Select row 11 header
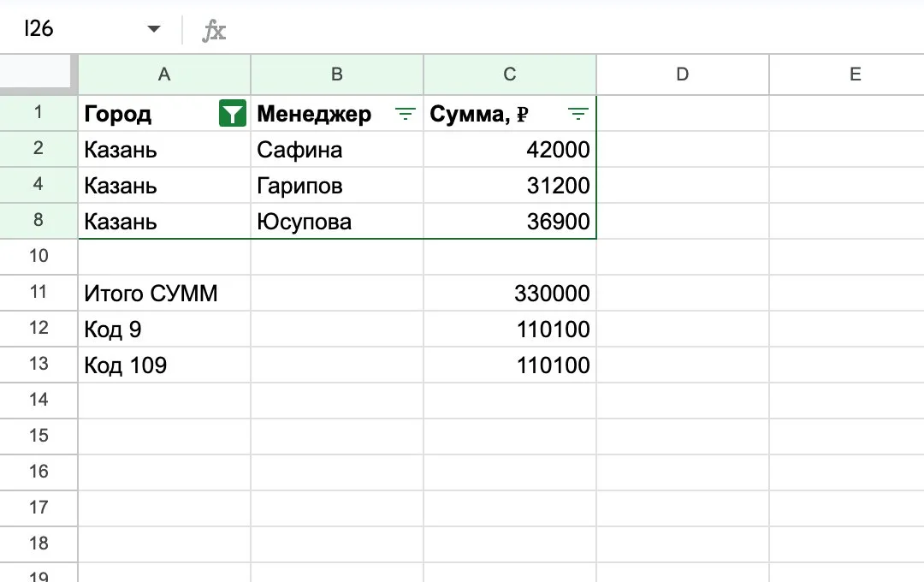The height and width of the screenshot is (582, 924). click(38, 293)
